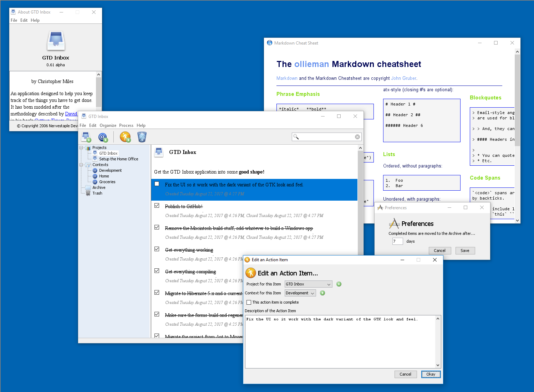The image size is (534, 392).
Task: Click Cancel in Edit an Action Item dialog
Action: point(405,374)
